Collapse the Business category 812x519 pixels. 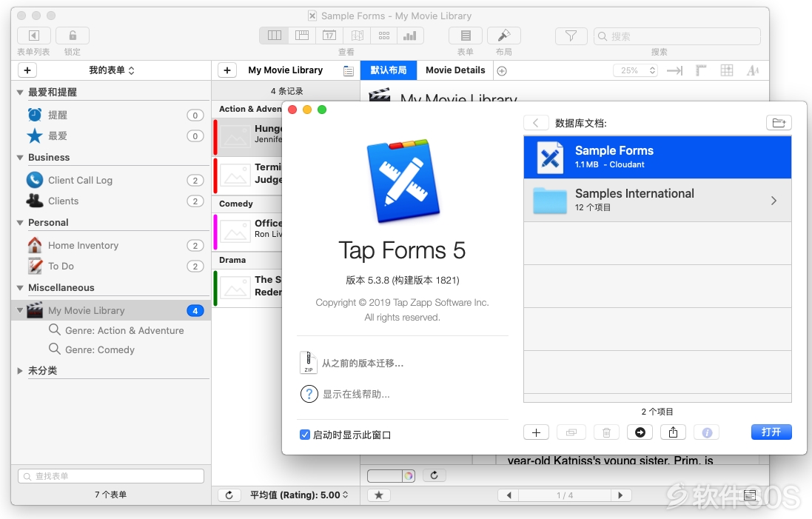click(x=20, y=158)
